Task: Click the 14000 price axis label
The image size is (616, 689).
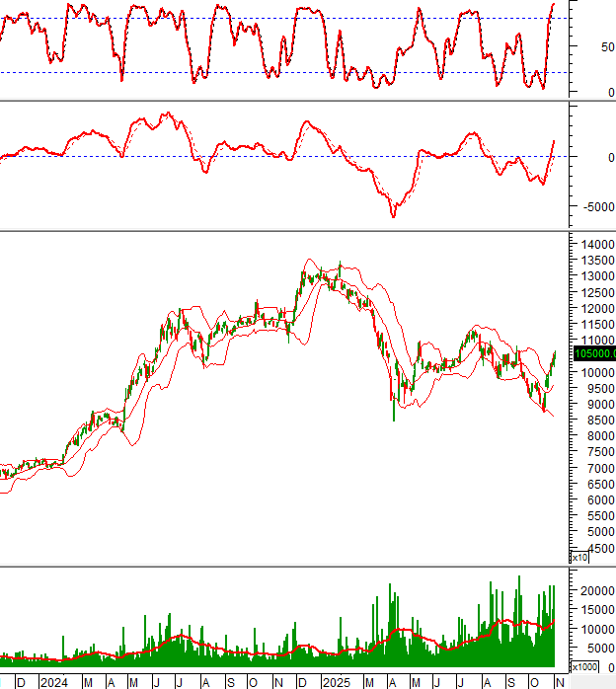Action: coord(593,244)
